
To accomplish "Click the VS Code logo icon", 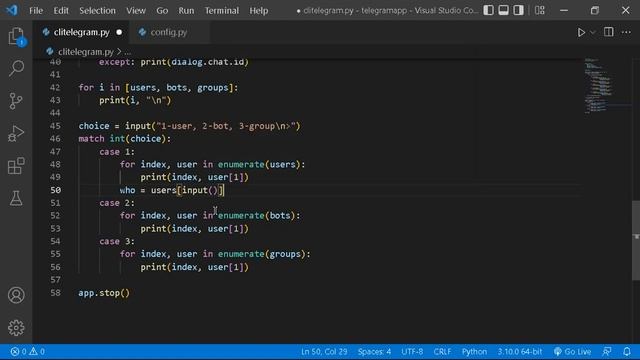I will coord(12,10).
